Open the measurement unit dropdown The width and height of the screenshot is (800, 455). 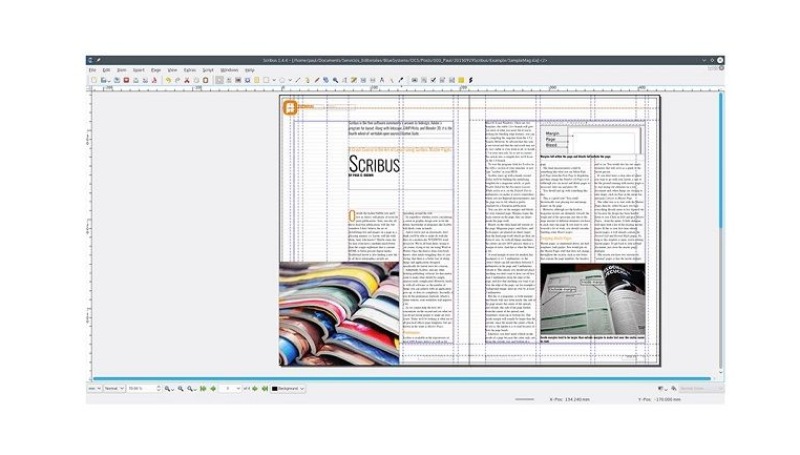[x=94, y=389]
